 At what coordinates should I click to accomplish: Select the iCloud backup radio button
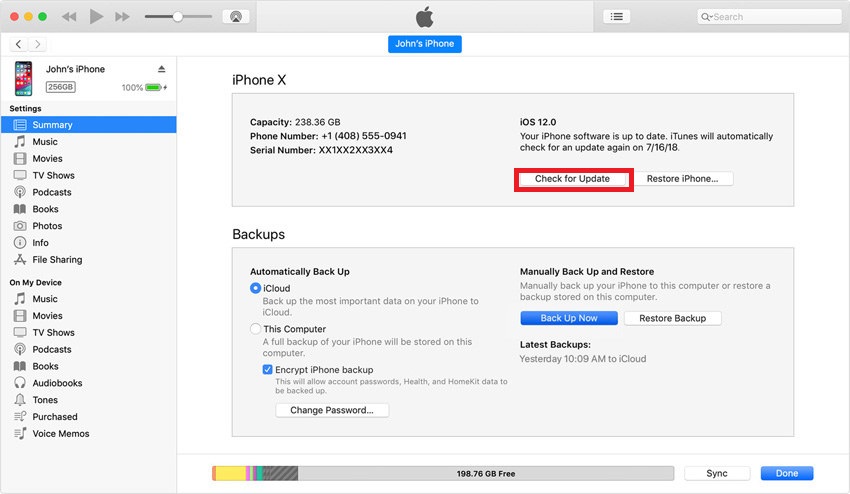click(255, 288)
